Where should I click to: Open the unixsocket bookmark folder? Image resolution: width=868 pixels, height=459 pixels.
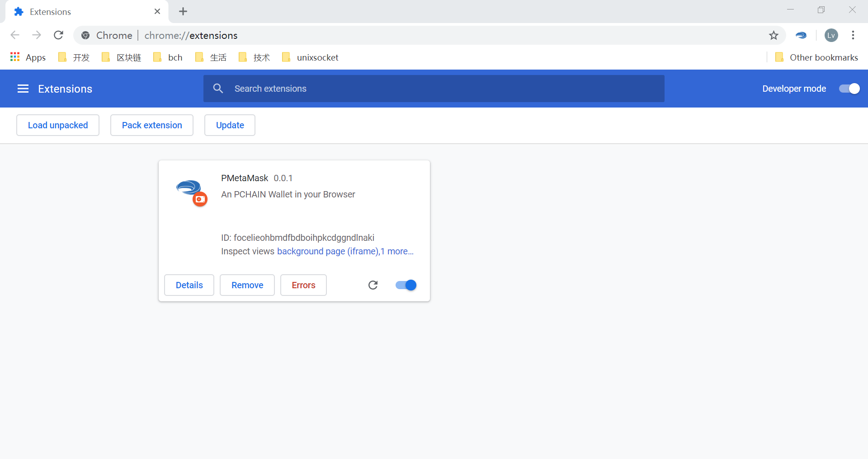[x=310, y=57]
